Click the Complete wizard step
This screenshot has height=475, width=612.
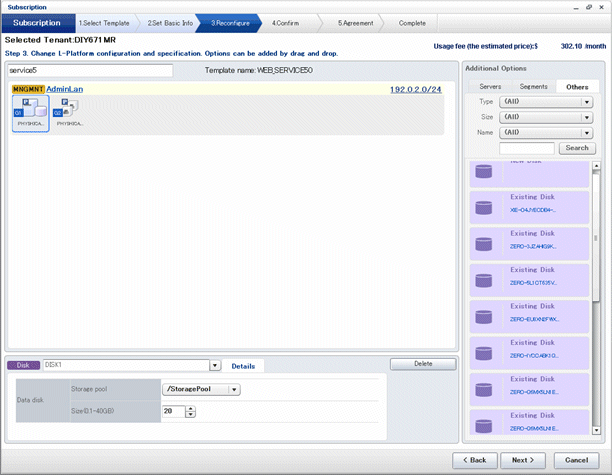412,23
